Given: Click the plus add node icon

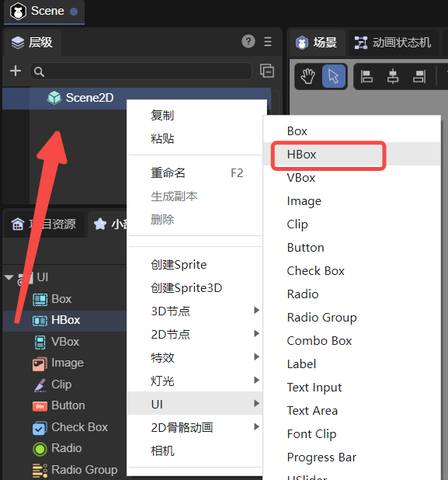Looking at the screenshot, I should coord(16,71).
